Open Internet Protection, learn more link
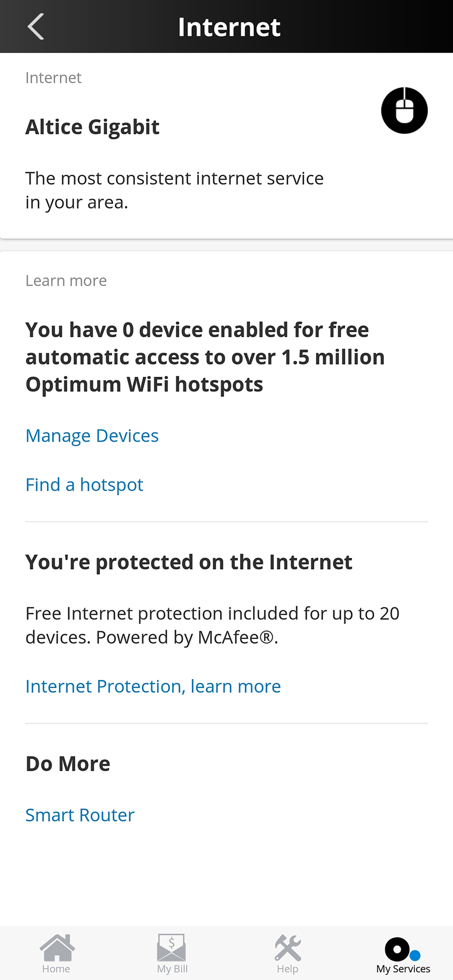 pyautogui.click(x=153, y=686)
